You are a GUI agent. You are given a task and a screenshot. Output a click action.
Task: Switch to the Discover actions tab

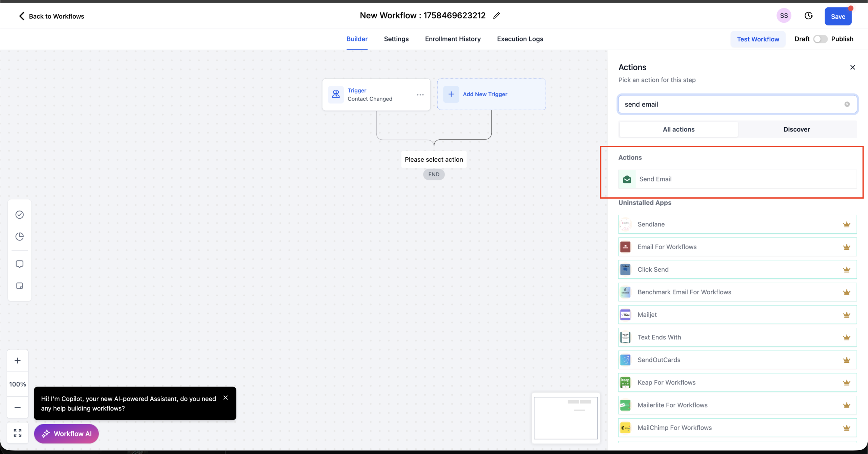[x=797, y=129]
